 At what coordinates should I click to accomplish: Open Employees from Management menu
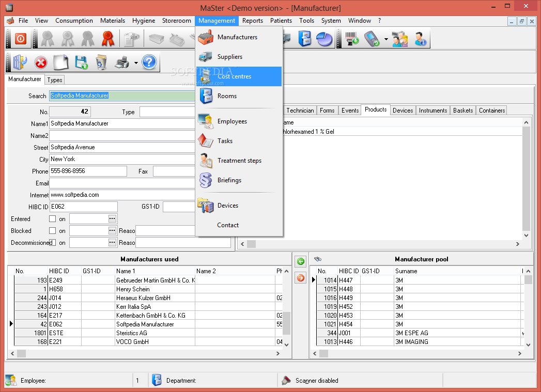coord(239,121)
